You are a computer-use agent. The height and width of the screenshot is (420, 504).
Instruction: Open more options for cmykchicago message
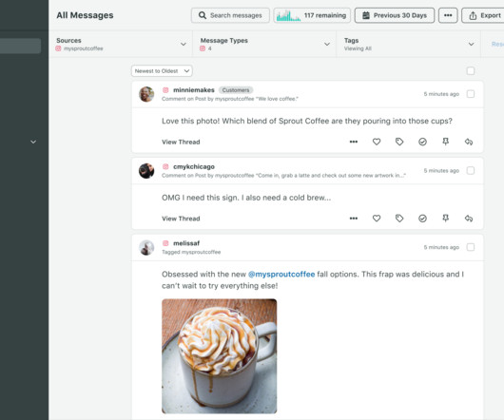(x=354, y=219)
